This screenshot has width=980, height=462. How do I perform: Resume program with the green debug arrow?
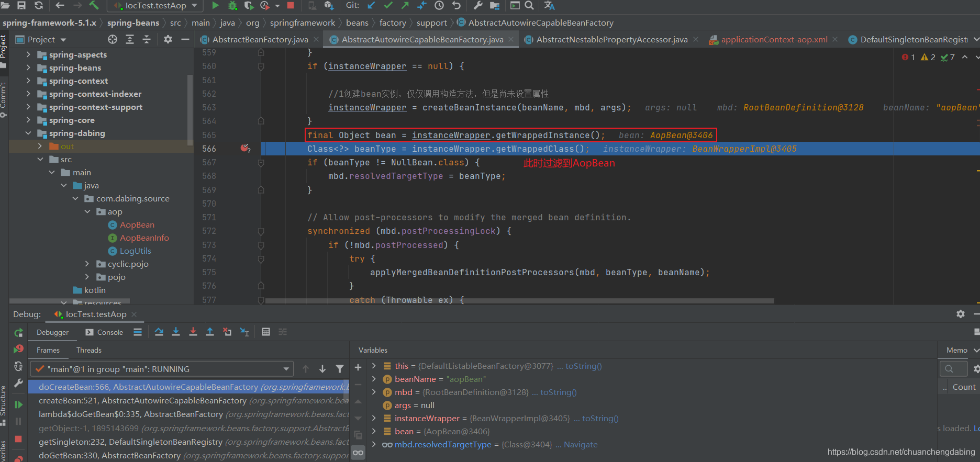coord(18,404)
